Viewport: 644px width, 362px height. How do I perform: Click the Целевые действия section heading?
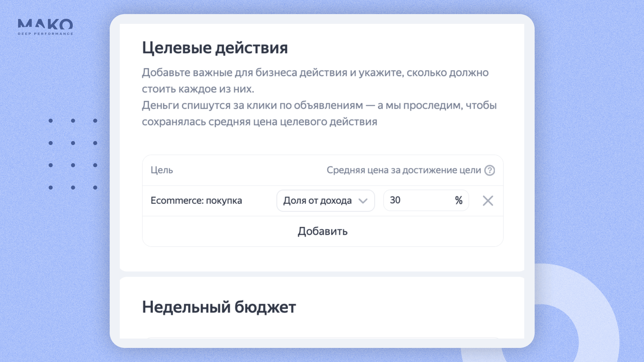click(x=215, y=48)
